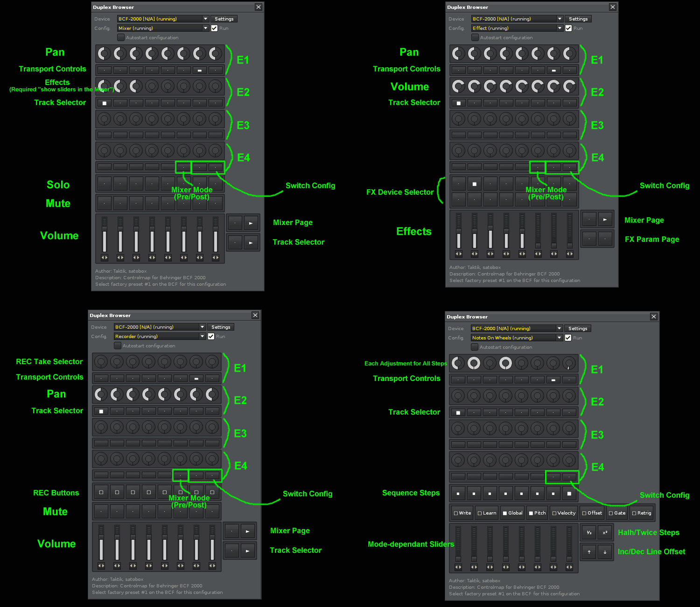The height and width of the screenshot is (607, 700).
Task: Enable the Offset mode checkbox
Action: click(x=592, y=513)
